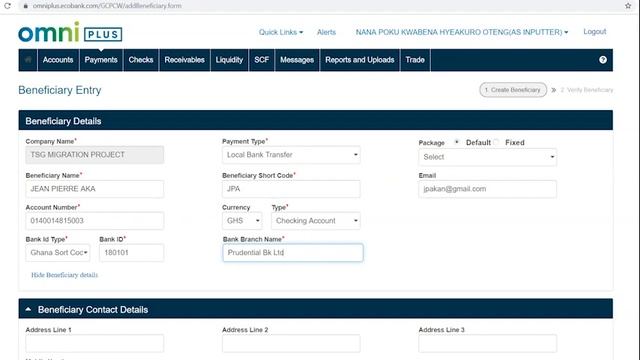Click the home icon in navigation bar
The image size is (640, 360).
click(x=28, y=60)
